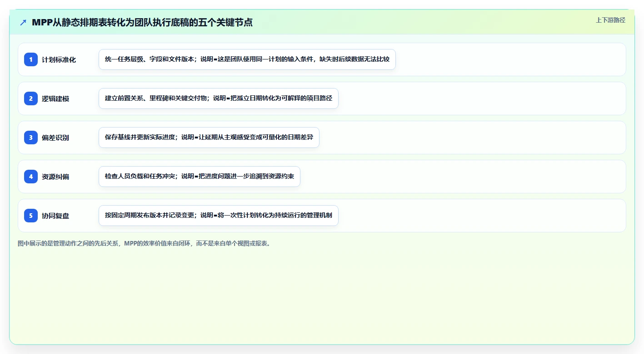Select the step 3 number badge
644x354 pixels.
point(31,138)
